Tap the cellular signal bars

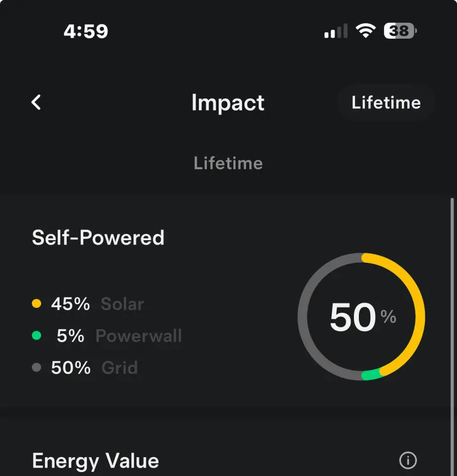pos(336,32)
